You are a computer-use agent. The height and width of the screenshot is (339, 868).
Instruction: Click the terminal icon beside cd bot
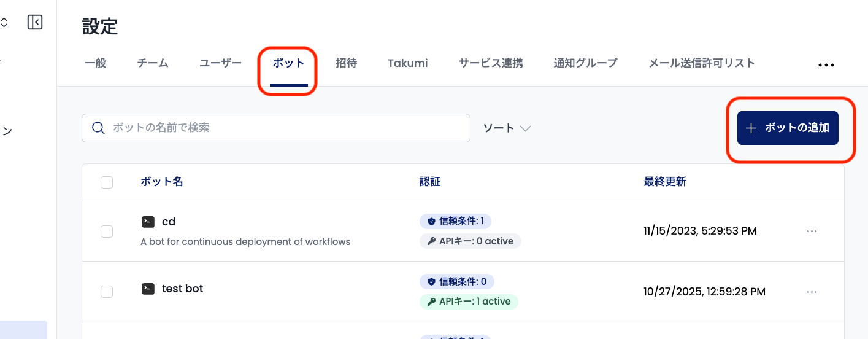point(148,222)
